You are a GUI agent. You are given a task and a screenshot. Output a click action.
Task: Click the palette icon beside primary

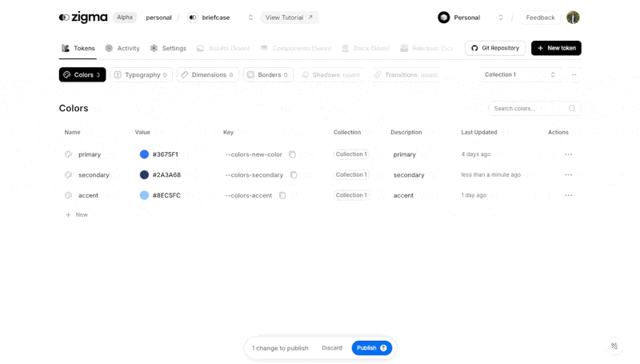(x=68, y=154)
